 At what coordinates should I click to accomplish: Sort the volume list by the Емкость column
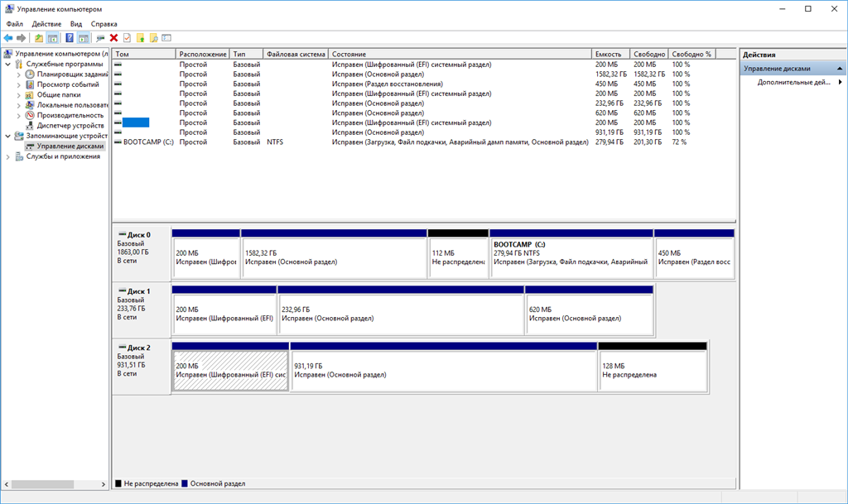click(610, 54)
